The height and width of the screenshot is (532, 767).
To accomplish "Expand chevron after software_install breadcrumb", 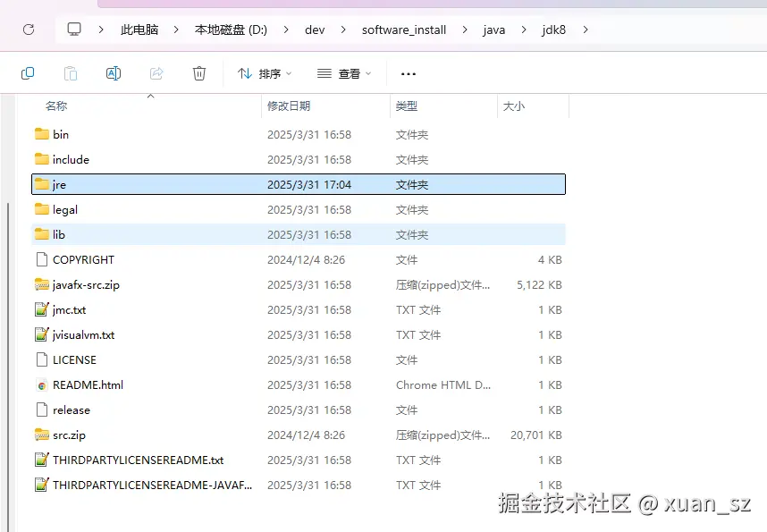I will click(465, 30).
